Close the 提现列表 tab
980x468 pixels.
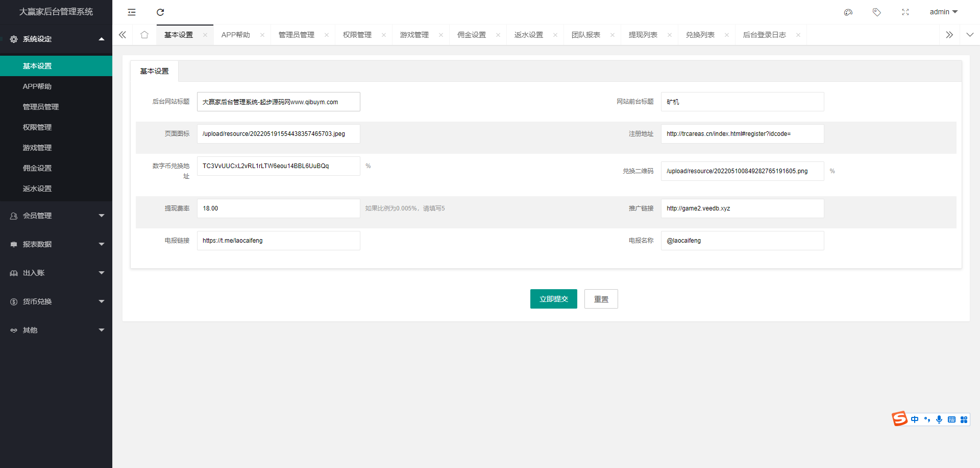(x=670, y=35)
